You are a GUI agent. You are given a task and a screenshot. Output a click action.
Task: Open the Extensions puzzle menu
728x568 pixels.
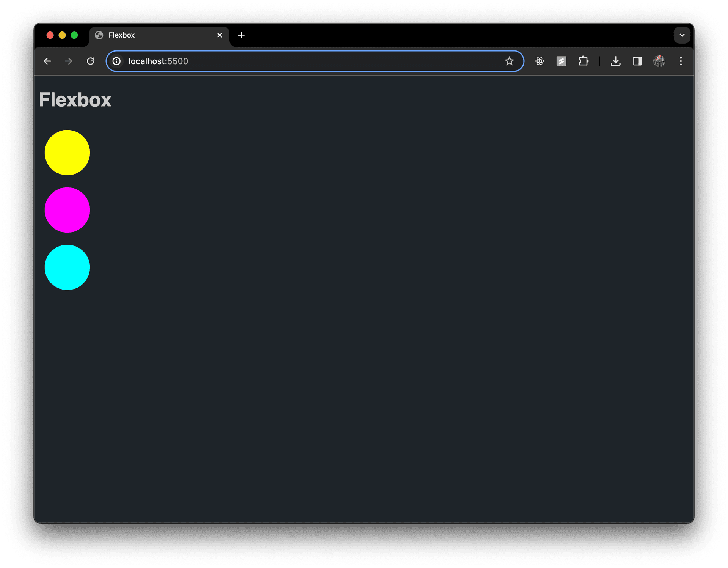coord(584,61)
